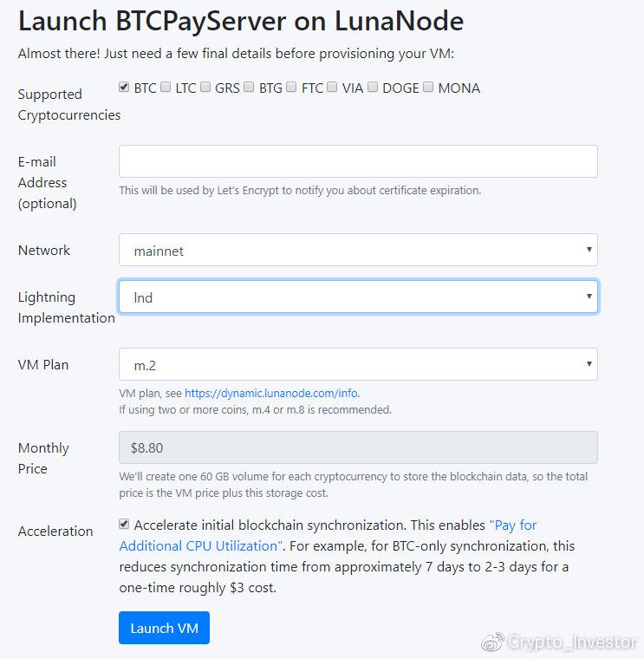This screenshot has height=659, width=644.
Task: Enable the GRS cryptocurrency checkbox
Action: pos(206,87)
